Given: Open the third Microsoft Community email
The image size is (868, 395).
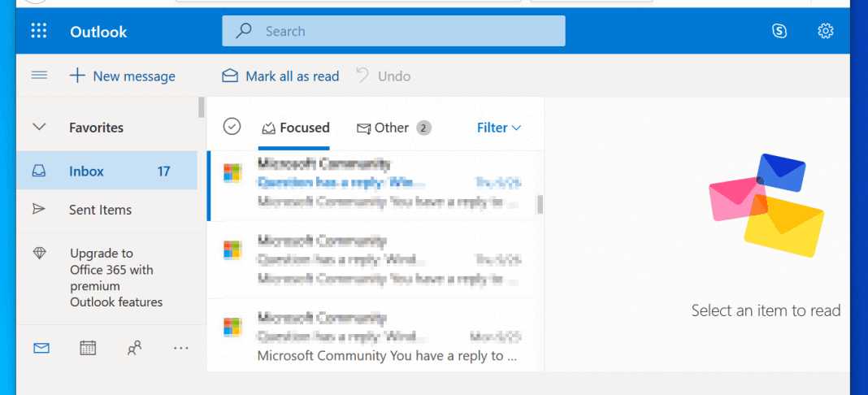Looking at the screenshot, I should [x=372, y=336].
